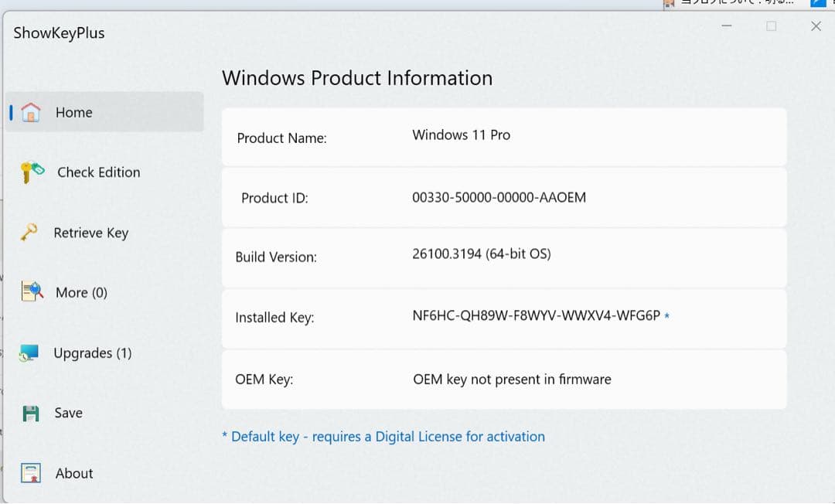Viewport: 835px width, 504px height.
Task: Click the Build Version field
Action: 503,257
